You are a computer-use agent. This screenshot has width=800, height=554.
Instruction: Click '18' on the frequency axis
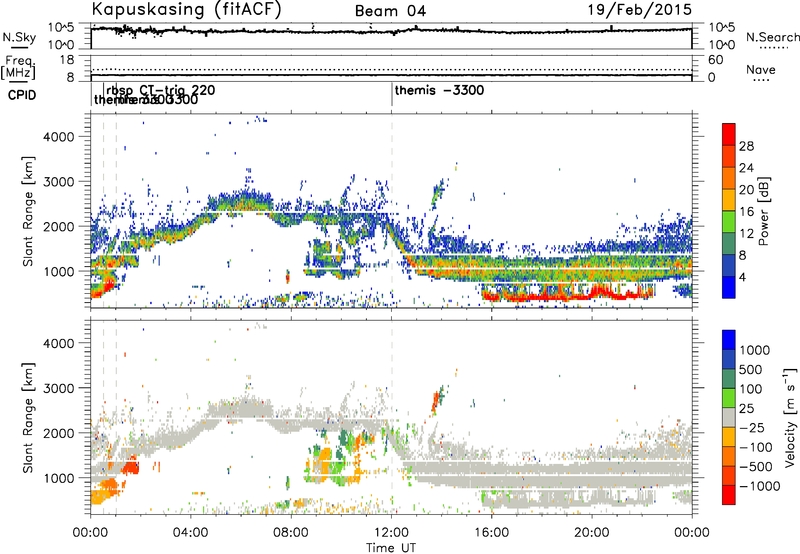click(x=67, y=59)
